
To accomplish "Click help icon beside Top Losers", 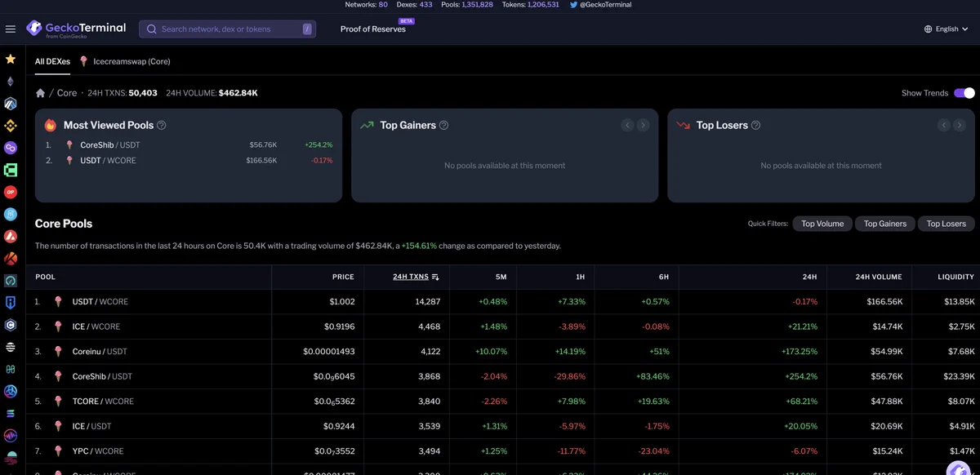I will [755, 126].
